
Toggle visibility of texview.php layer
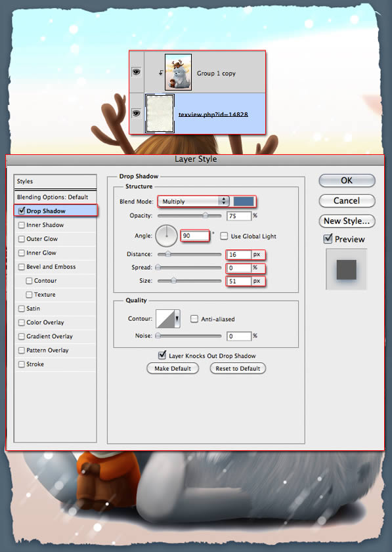pos(137,114)
